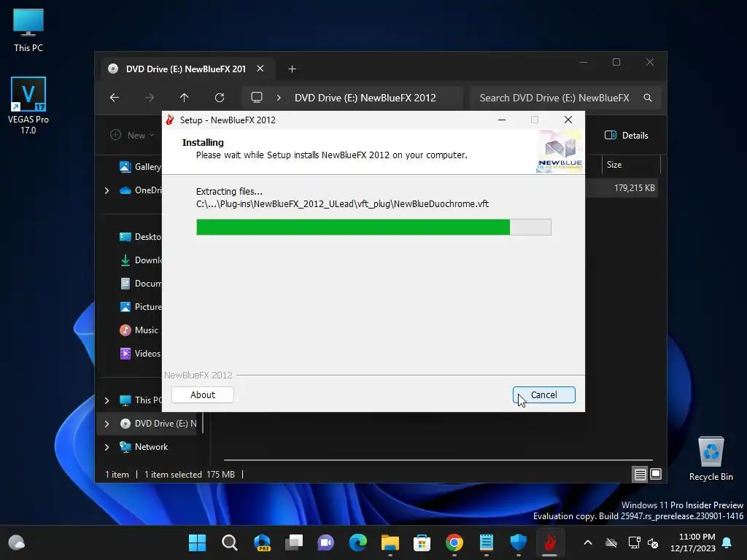This screenshot has height=560, width=747.
Task: Open File Explorer from taskbar
Action: [390, 542]
